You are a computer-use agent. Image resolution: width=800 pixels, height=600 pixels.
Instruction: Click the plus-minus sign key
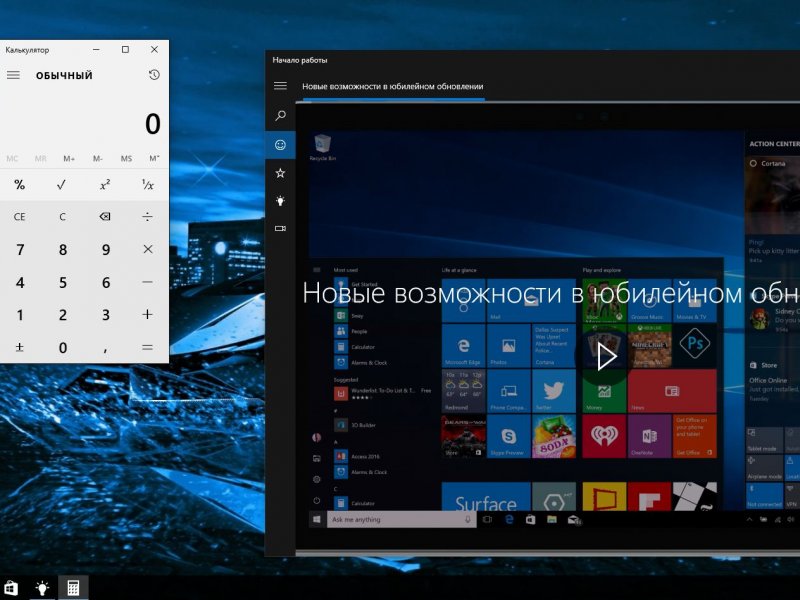19,347
